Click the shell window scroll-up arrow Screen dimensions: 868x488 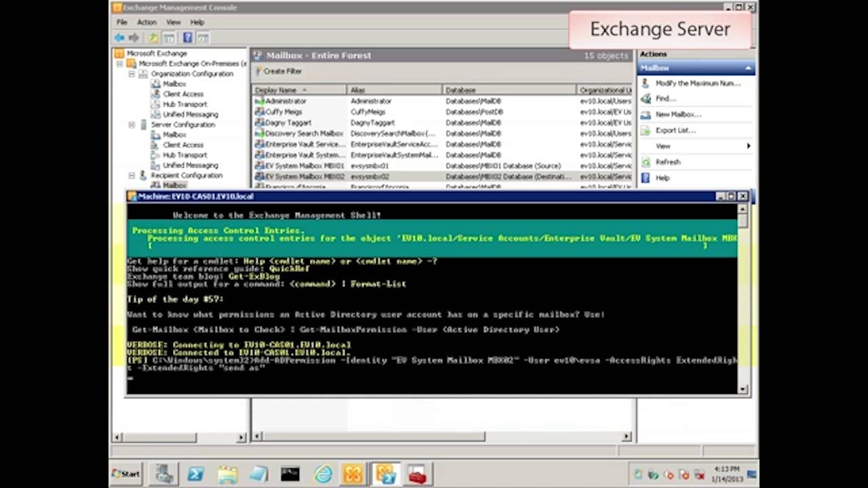coord(743,209)
